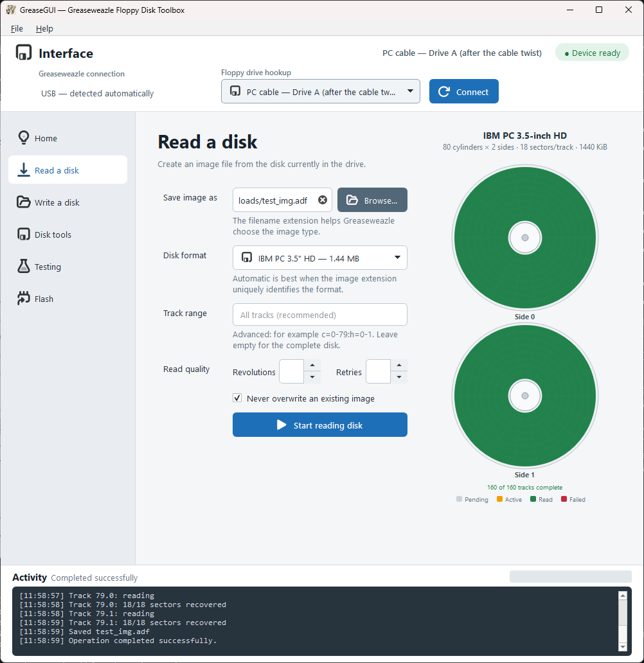
Task: Click the Save image as path field
Action: [282, 200]
